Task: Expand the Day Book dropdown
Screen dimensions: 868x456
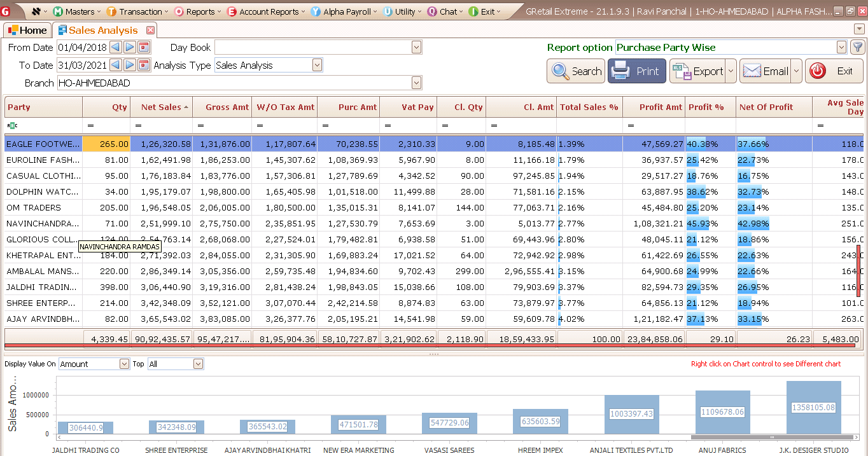Action: (x=417, y=47)
